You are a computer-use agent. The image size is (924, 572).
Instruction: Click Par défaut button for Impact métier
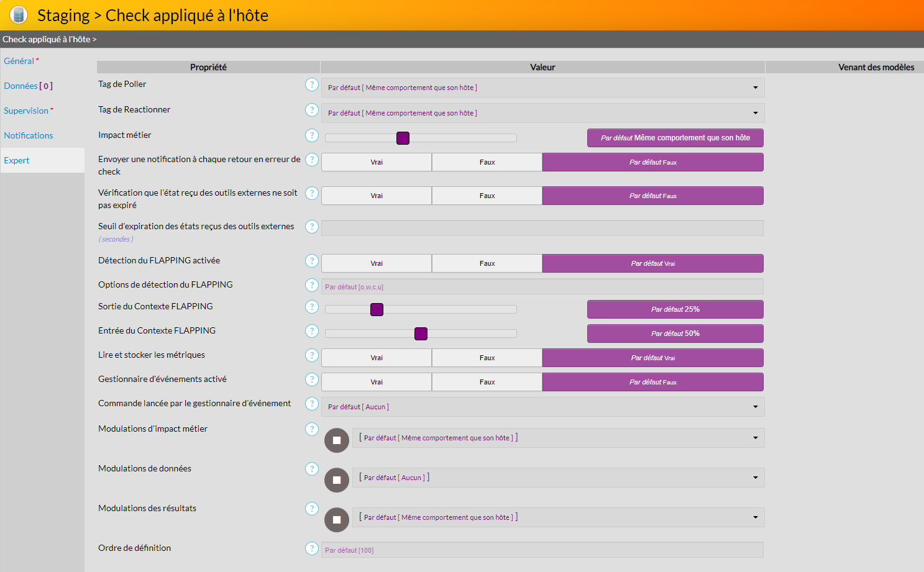675,138
